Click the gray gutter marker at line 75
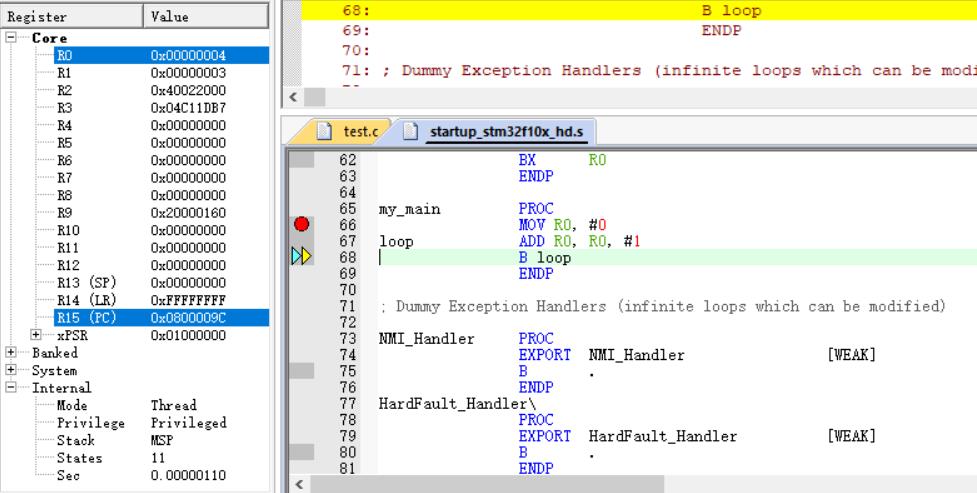This screenshot has width=977, height=493. 301,370
